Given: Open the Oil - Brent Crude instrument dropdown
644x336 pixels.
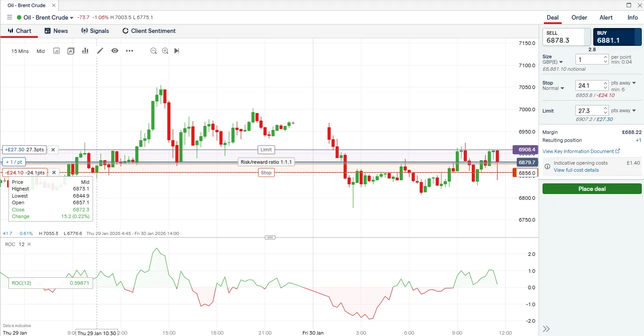Looking at the screenshot, I should [72, 17].
